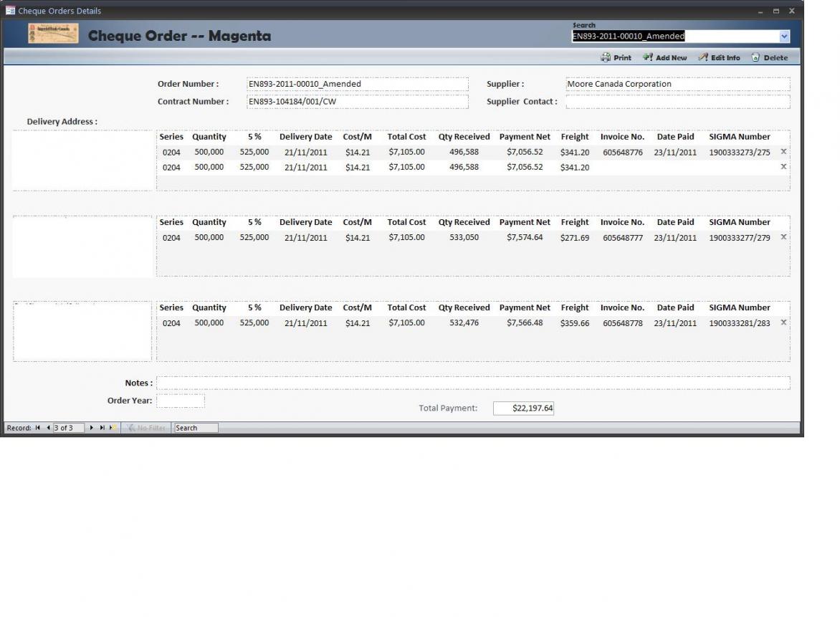Screen dimensions: 840x617
Task: Click the third delivery address box
Action: tap(82, 331)
